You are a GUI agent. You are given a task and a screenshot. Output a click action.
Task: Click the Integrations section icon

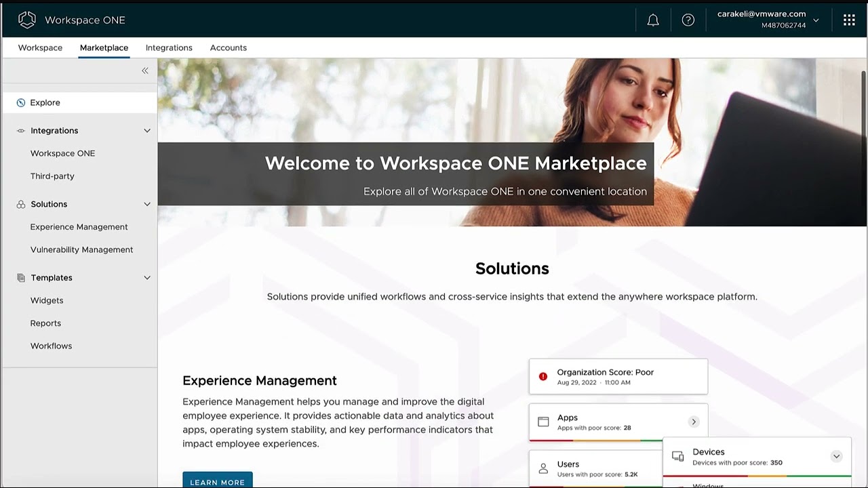21,131
